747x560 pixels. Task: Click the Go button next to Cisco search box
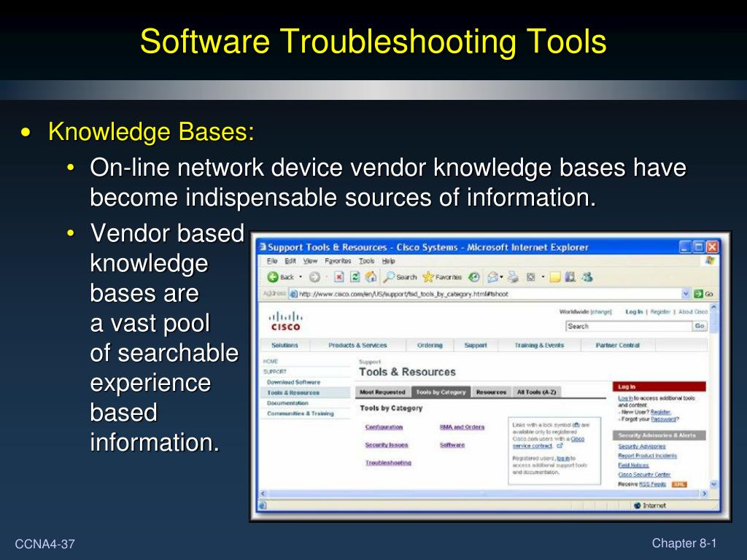point(699,326)
